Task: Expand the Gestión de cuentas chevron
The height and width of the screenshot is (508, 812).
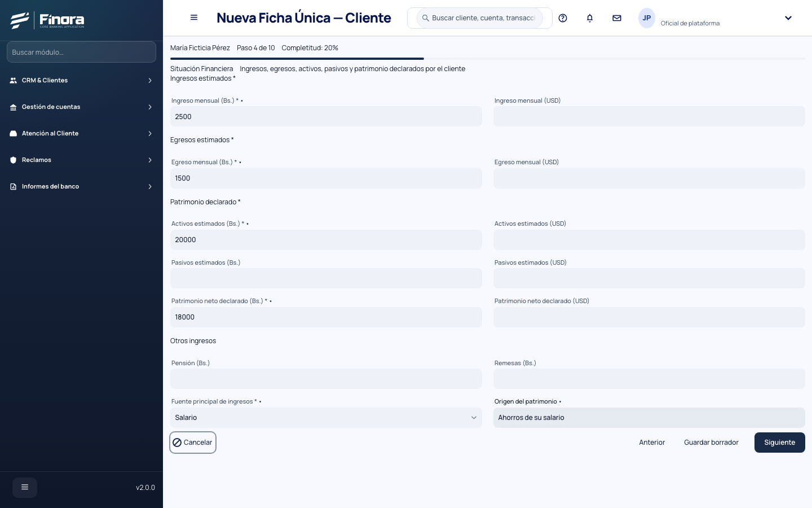Action: [150, 107]
